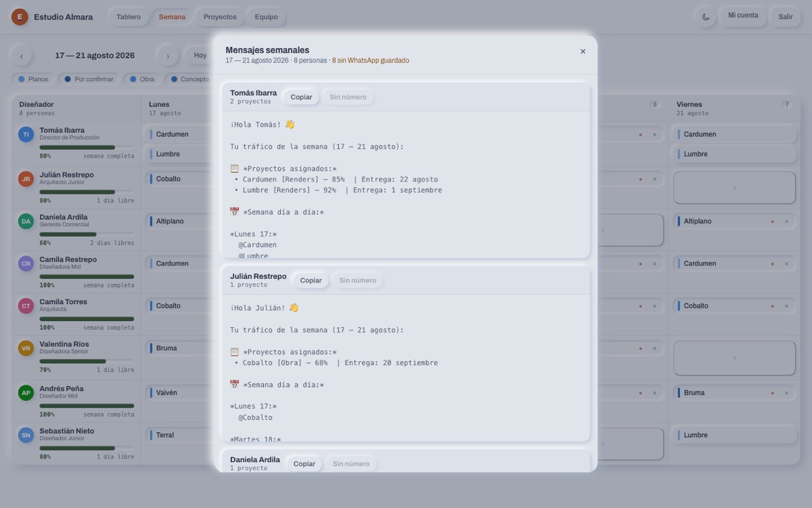Screen dimensions: 812x508
Task: Remove Altiplano from Friday with its x
Action: 786,221
